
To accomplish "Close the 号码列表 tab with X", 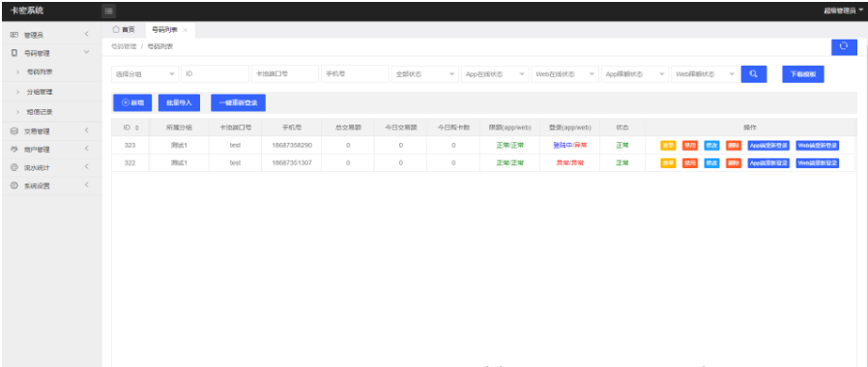I will pos(185,30).
